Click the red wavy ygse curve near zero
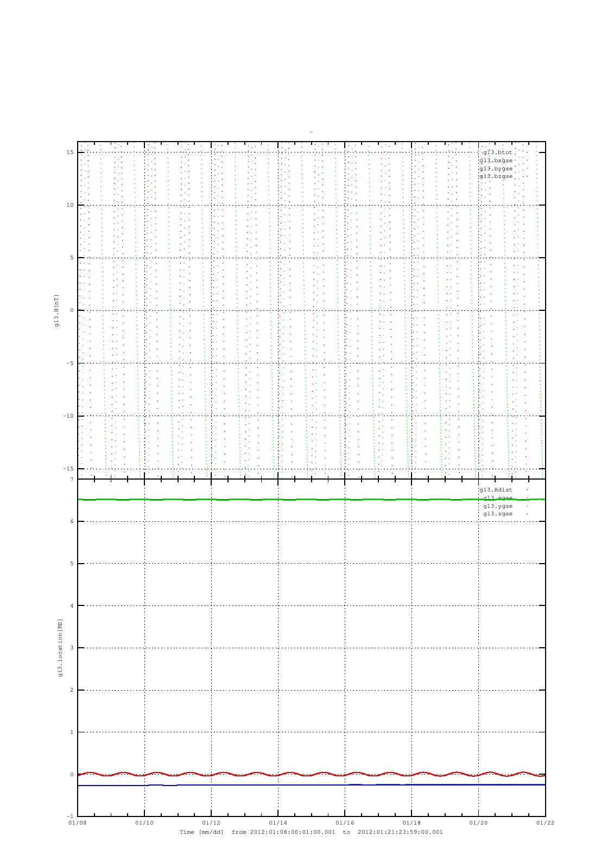Viewport: 614px width, 868px height. tap(312, 774)
